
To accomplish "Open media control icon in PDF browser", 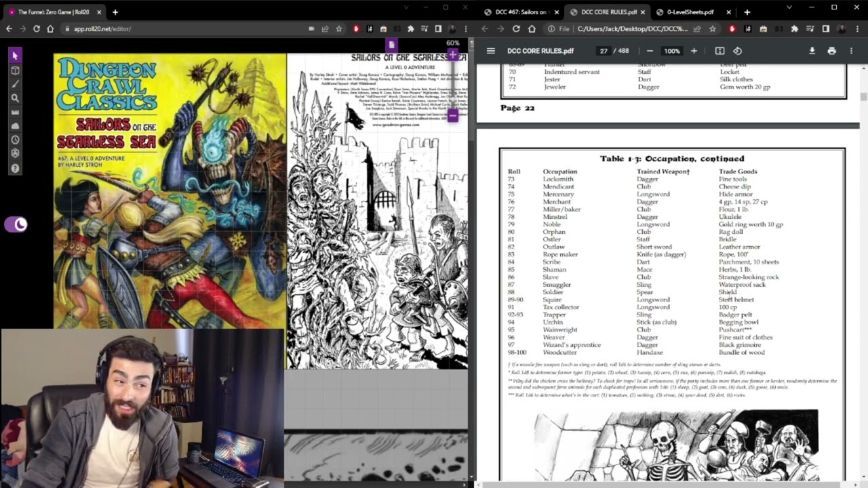I will [x=810, y=28].
